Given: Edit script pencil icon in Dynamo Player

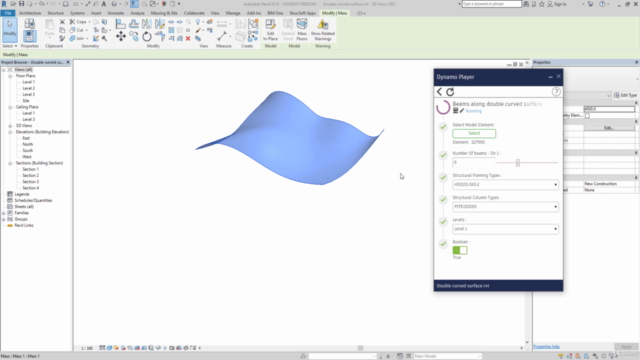Looking at the screenshot, I should [462, 111].
